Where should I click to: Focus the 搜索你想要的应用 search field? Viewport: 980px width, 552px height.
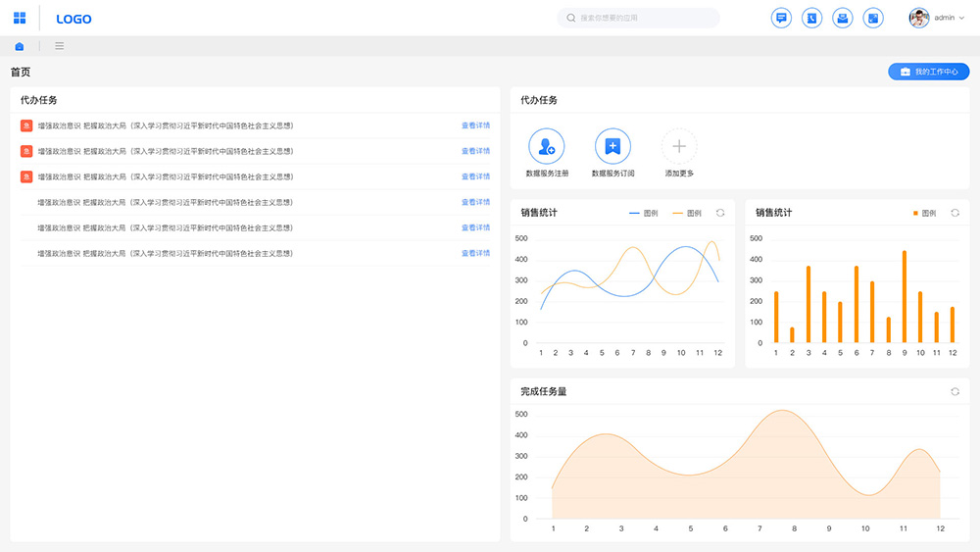642,18
